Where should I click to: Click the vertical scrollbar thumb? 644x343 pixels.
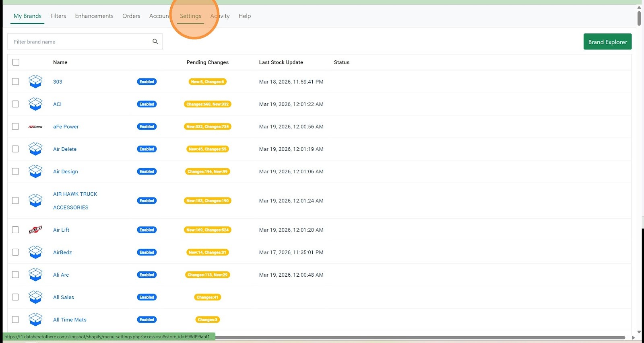click(639, 18)
